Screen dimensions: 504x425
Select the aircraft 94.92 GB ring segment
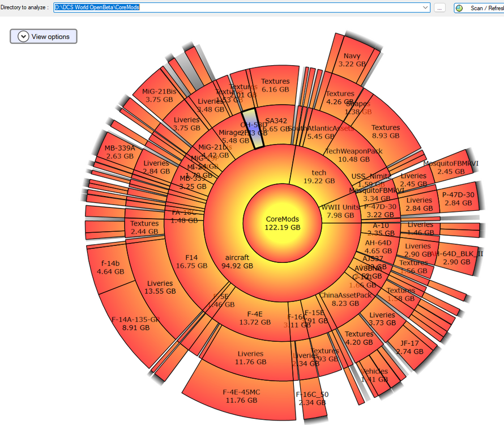[236, 261]
